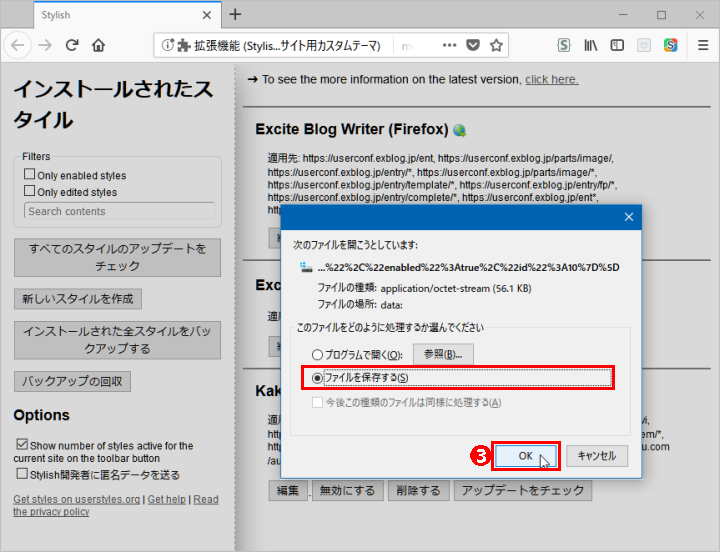Click the last style's アップデートをチェック button
Image resolution: width=720 pixels, height=552 pixels.
point(523,490)
